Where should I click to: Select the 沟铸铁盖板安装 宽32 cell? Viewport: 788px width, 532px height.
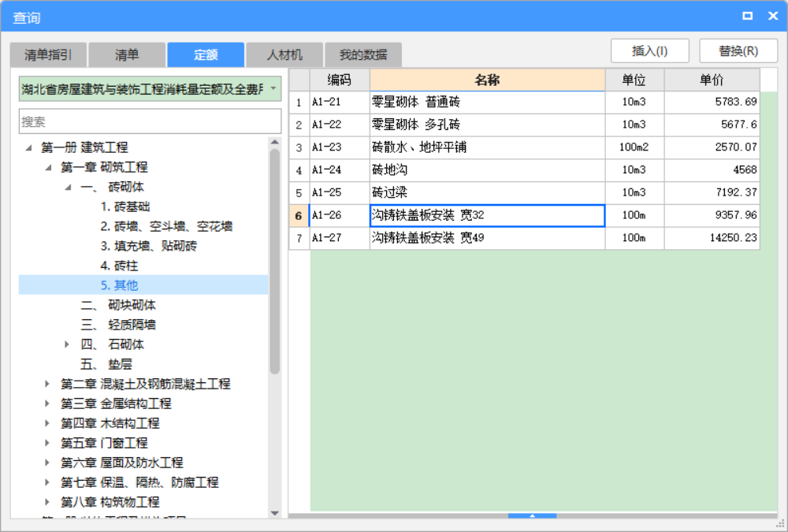point(487,215)
